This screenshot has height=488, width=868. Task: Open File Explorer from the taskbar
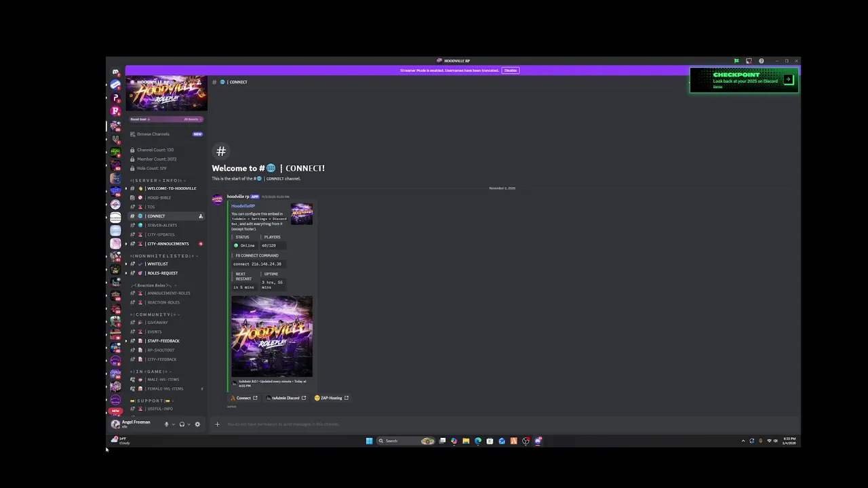point(466,441)
